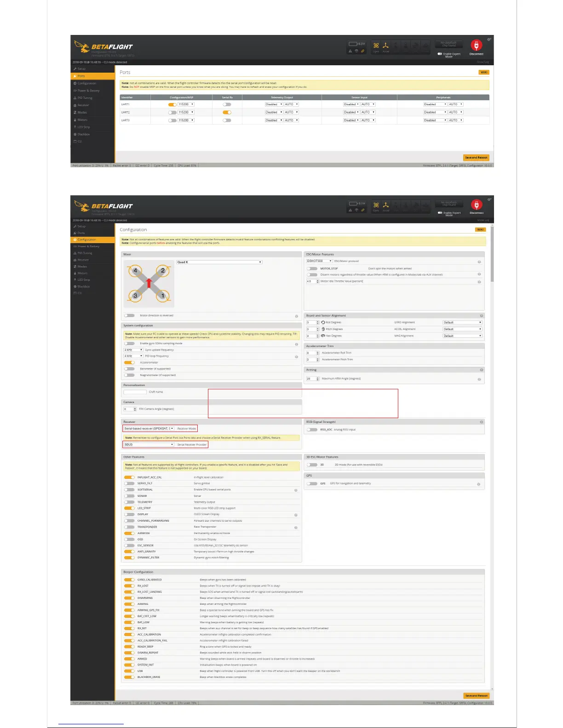The height and width of the screenshot is (728, 563).
Task: Click the WIKI button on the Ports page
Action: pyautogui.click(x=484, y=72)
